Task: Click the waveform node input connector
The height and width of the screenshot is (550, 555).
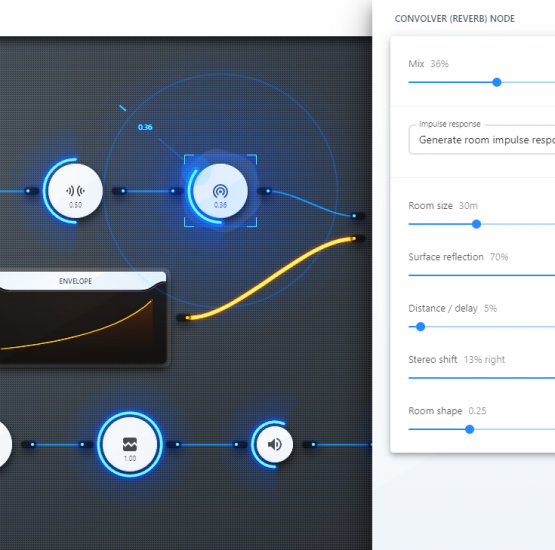Action: [x=82, y=444]
